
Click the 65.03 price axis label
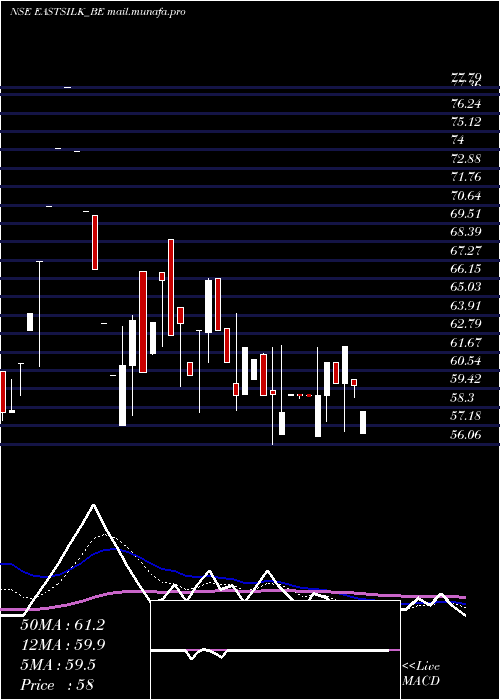(466, 287)
